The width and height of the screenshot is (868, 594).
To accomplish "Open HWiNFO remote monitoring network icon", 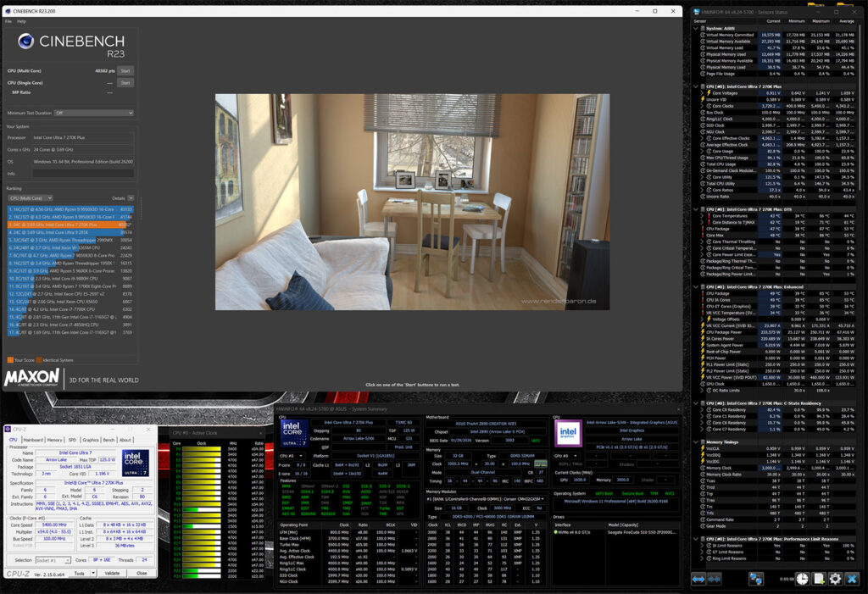I will (755, 579).
